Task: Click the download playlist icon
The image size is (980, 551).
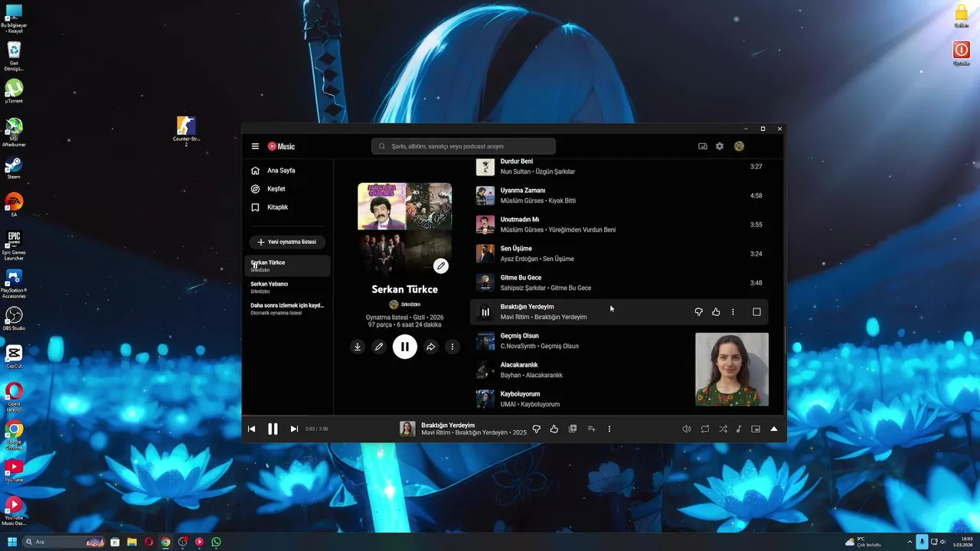Action: 357,347
